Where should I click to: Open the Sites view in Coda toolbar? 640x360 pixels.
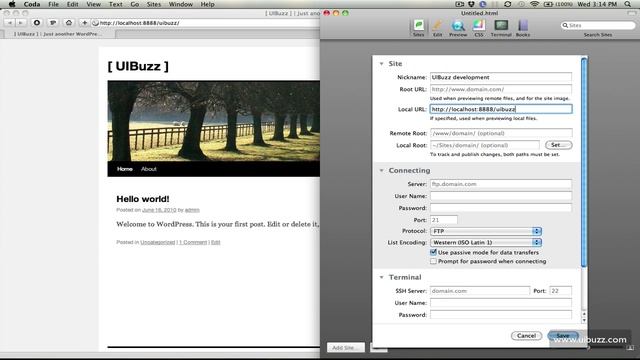coord(418,28)
